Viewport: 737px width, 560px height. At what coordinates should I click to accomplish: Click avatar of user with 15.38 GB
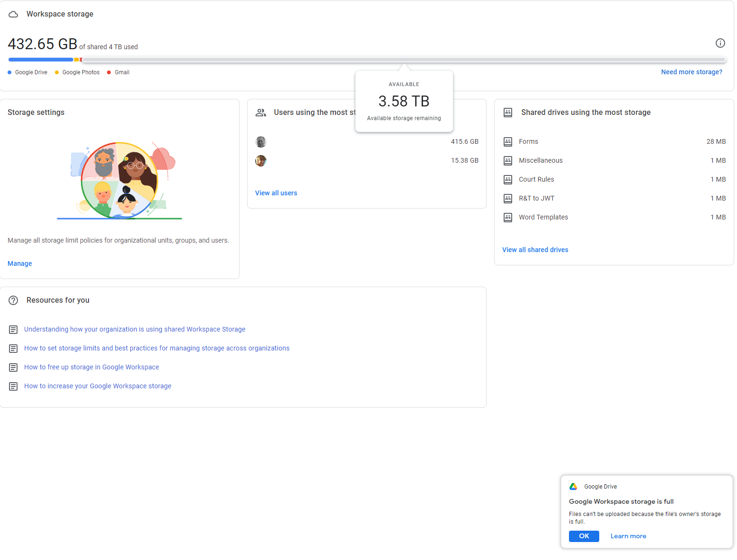(261, 161)
